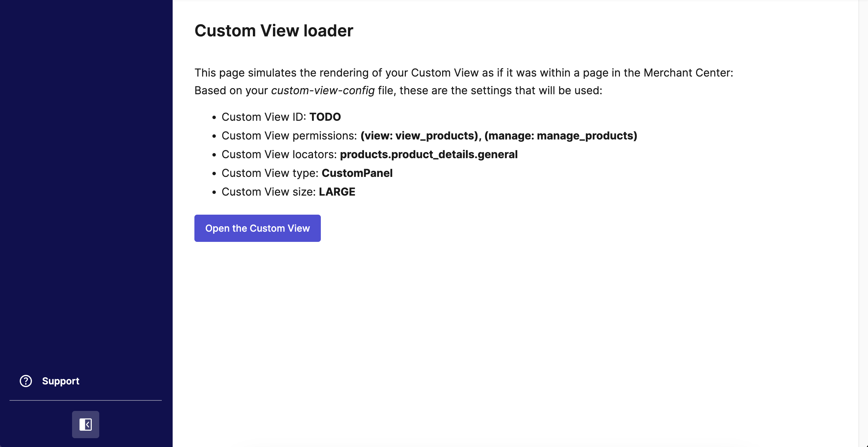Click the Support question mark icon
This screenshot has height=447, width=868.
coord(26,381)
